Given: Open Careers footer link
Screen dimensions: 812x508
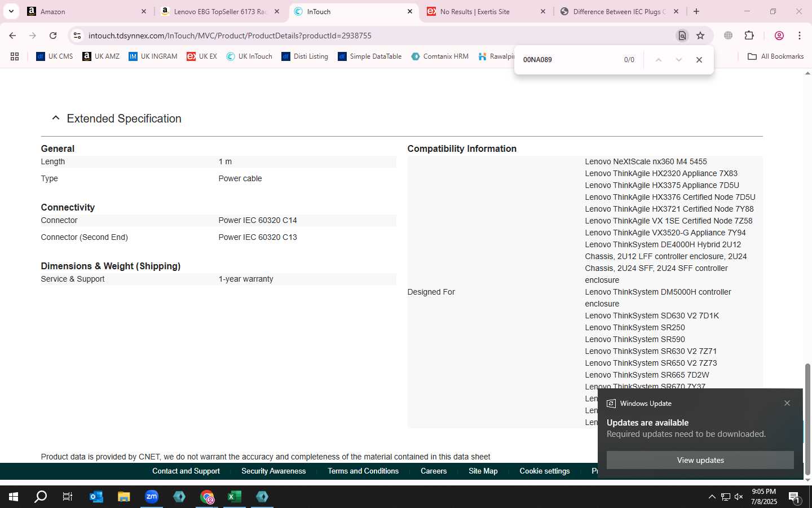Looking at the screenshot, I should click(x=434, y=471).
